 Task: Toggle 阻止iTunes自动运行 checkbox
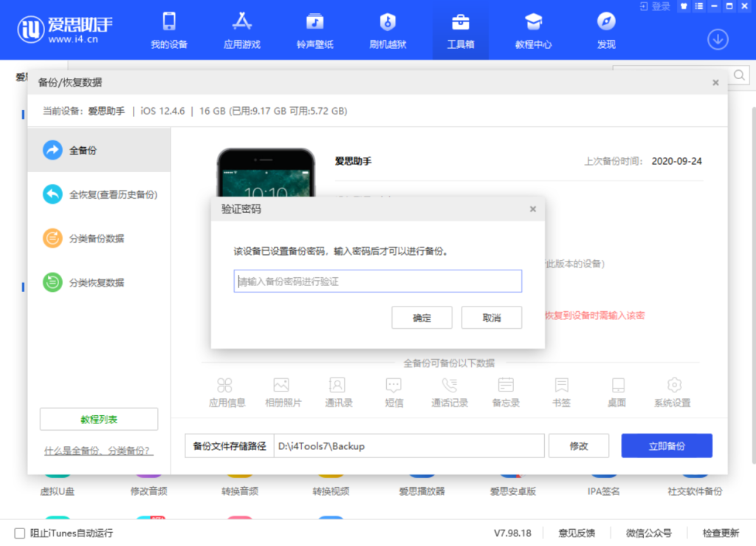pos(20,533)
